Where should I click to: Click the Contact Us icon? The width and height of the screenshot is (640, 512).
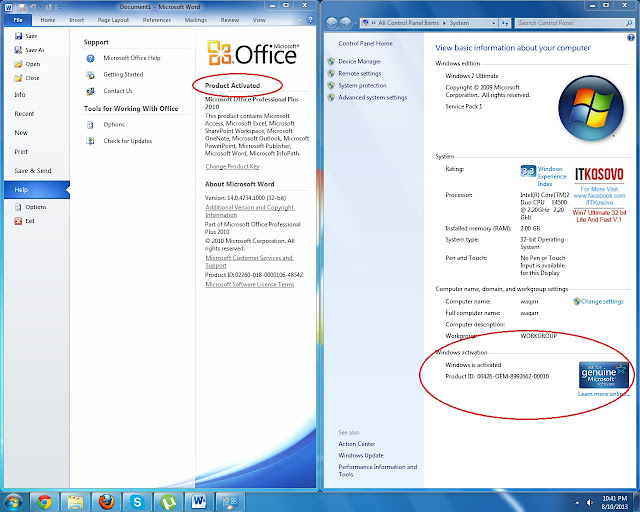pyautogui.click(x=90, y=91)
